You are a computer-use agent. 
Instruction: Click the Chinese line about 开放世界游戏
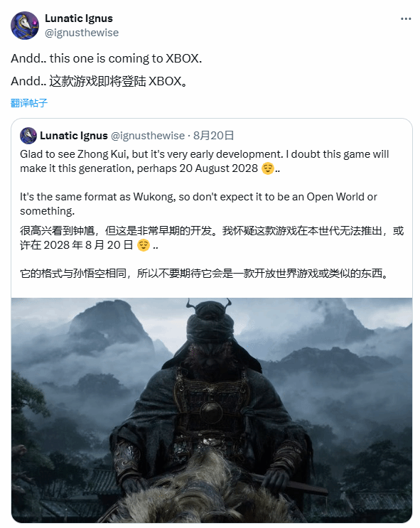[x=205, y=274]
